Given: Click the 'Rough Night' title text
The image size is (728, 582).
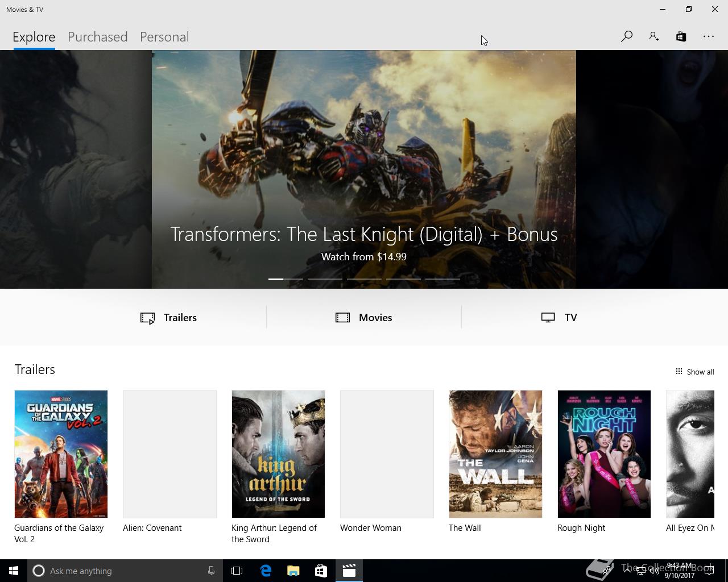Looking at the screenshot, I should (581, 528).
